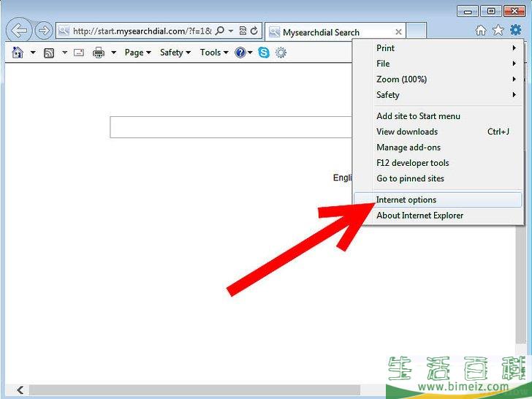Choose Add site to Start menu
The image size is (532, 399).
click(x=438, y=116)
